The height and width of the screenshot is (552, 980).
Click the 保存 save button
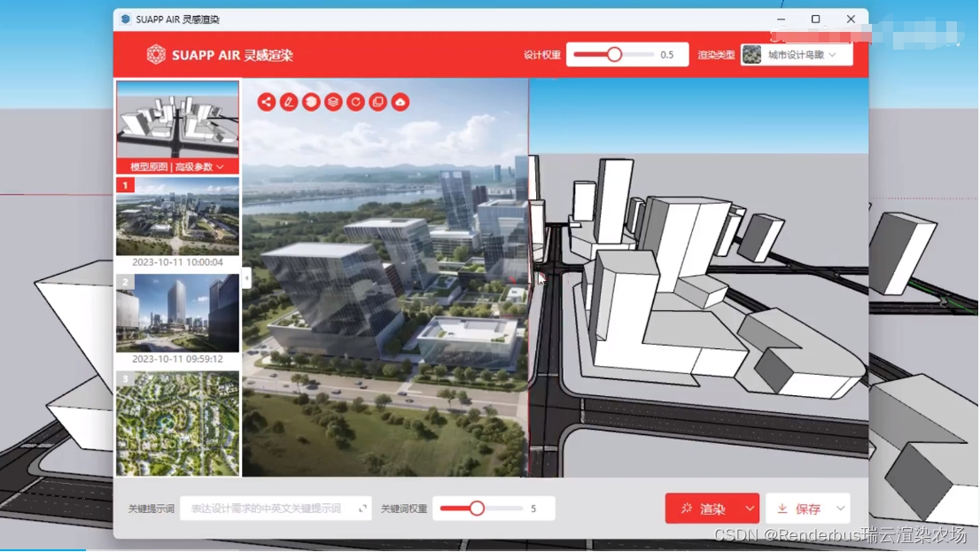tap(799, 509)
